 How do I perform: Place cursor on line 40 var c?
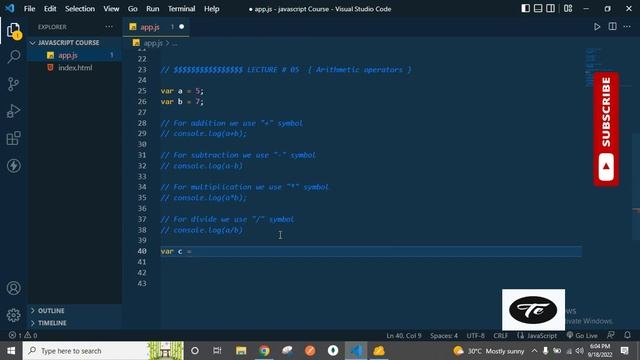pyautogui.click(x=176, y=251)
